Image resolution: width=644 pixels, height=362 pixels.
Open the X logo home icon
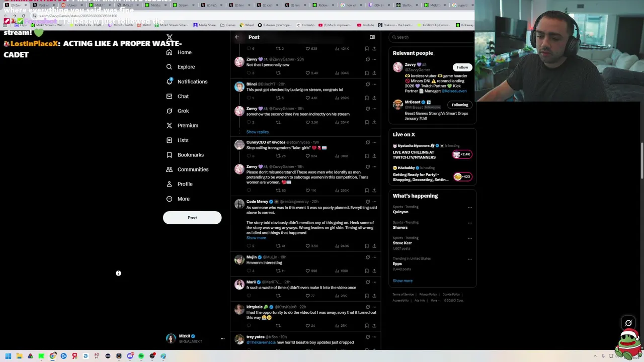(170, 38)
